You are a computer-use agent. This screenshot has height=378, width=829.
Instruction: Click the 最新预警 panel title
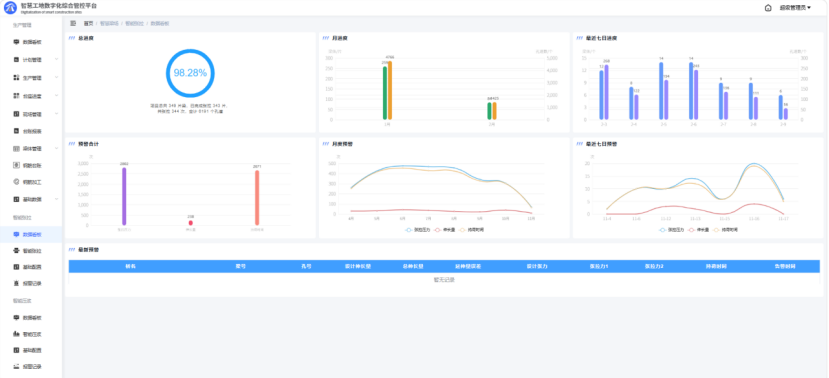click(x=89, y=250)
